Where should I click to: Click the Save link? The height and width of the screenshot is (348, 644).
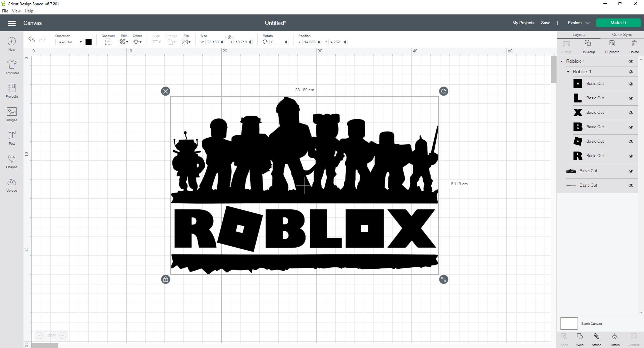click(x=546, y=23)
